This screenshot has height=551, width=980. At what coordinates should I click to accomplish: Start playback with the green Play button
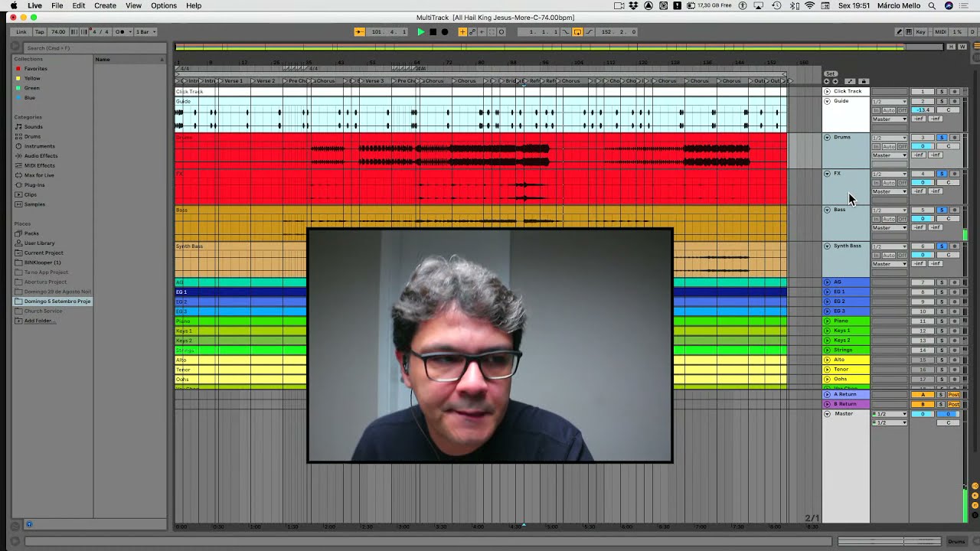coord(421,31)
